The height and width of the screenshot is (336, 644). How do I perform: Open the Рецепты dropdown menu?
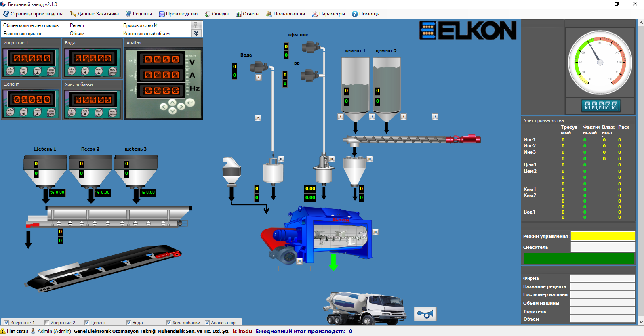click(x=139, y=14)
